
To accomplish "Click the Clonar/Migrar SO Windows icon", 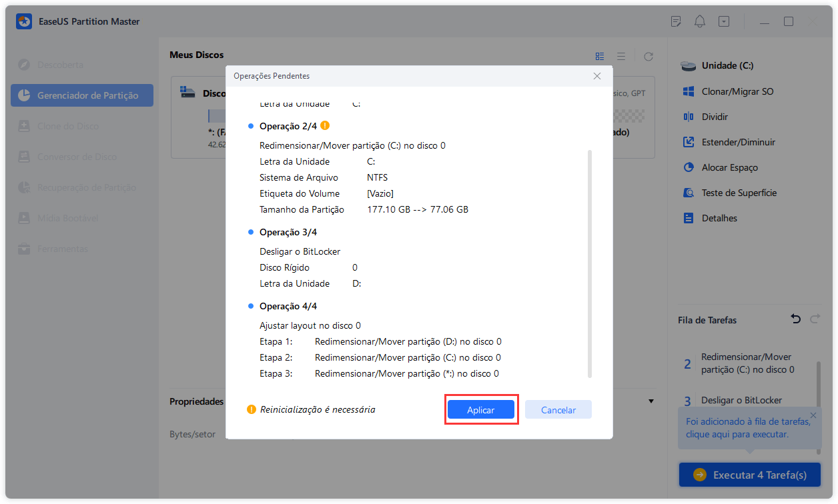I will [689, 91].
